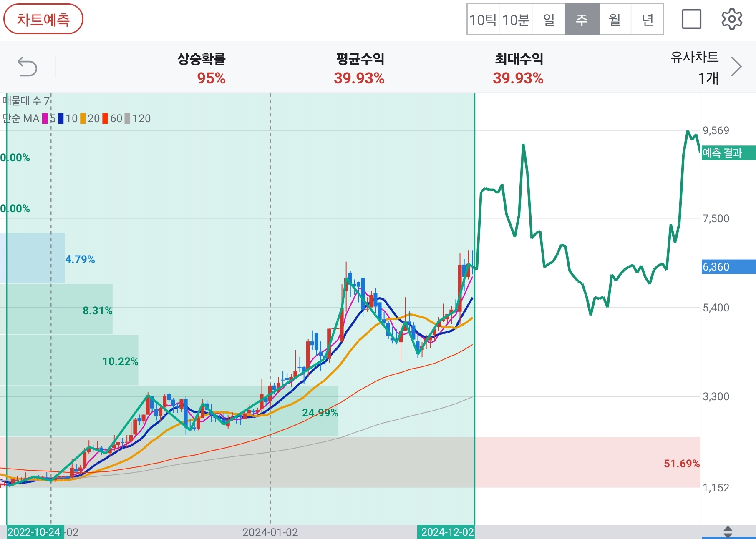Click the MA 10 blue color swatch
Viewport: 756px width, 539px height.
tap(61, 119)
